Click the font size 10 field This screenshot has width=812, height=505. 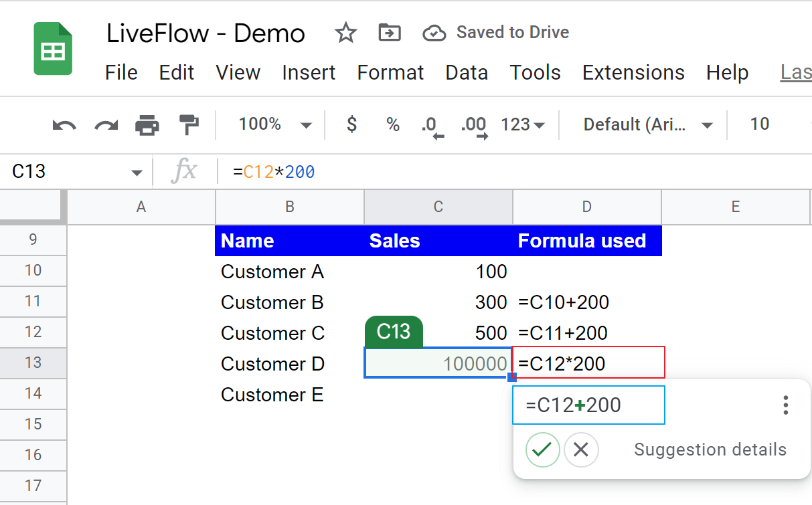point(760,124)
